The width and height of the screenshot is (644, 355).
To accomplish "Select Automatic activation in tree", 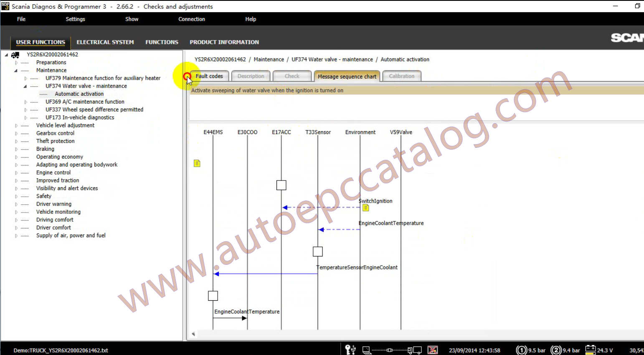I will point(79,94).
